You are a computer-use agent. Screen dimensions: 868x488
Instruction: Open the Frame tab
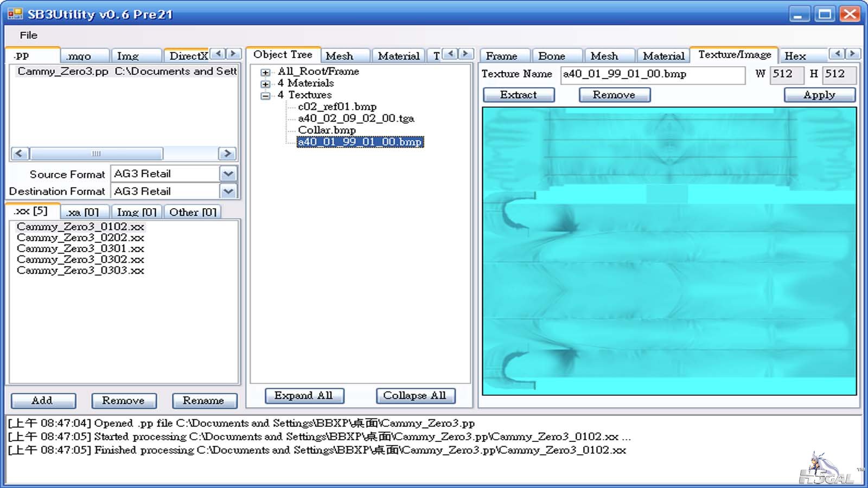pos(505,56)
